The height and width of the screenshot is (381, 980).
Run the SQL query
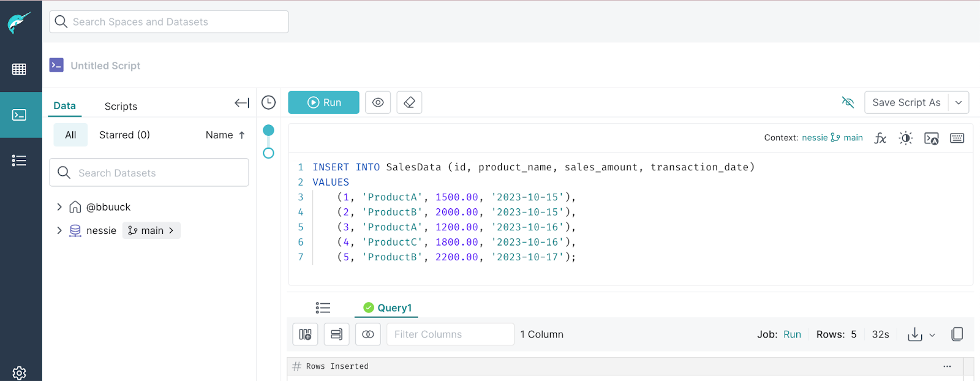click(323, 102)
